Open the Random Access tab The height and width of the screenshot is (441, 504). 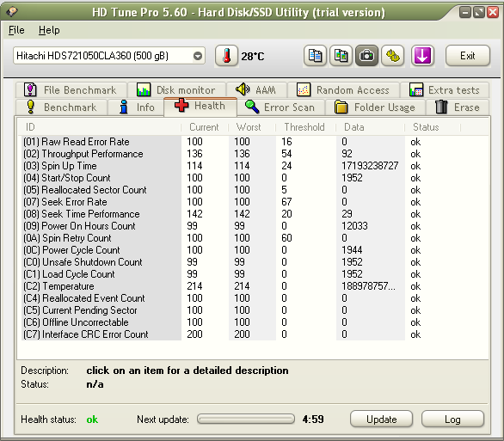pyautogui.click(x=343, y=90)
